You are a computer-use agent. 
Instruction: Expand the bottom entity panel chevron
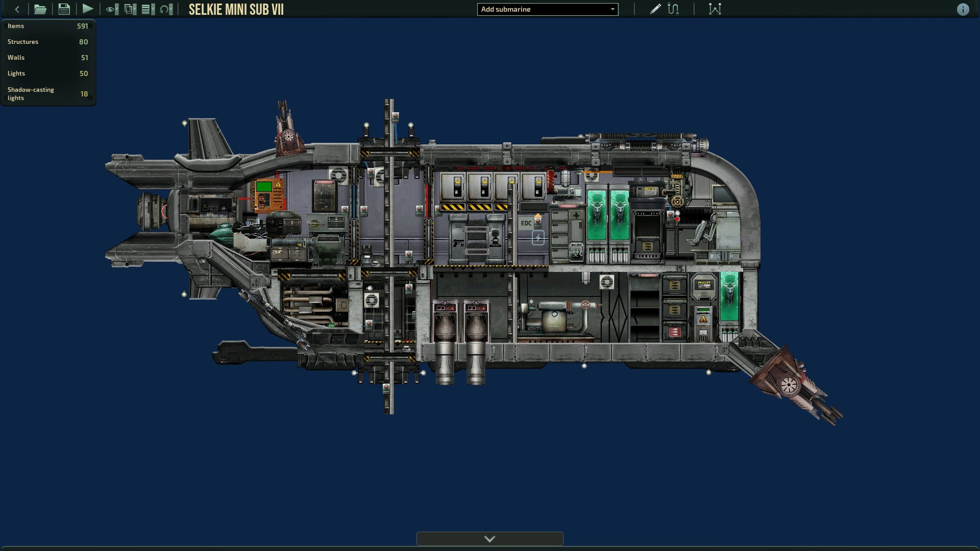coord(489,539)
